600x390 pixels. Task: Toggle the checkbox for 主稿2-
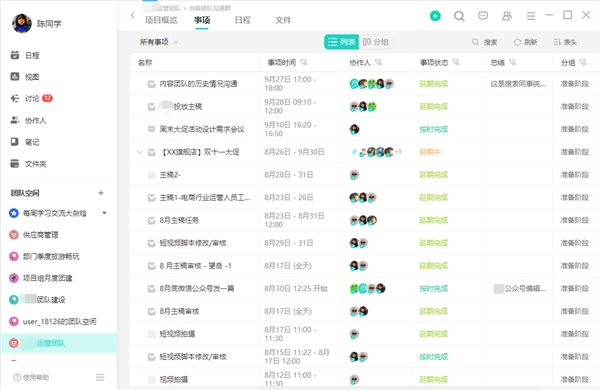(152, 175)
